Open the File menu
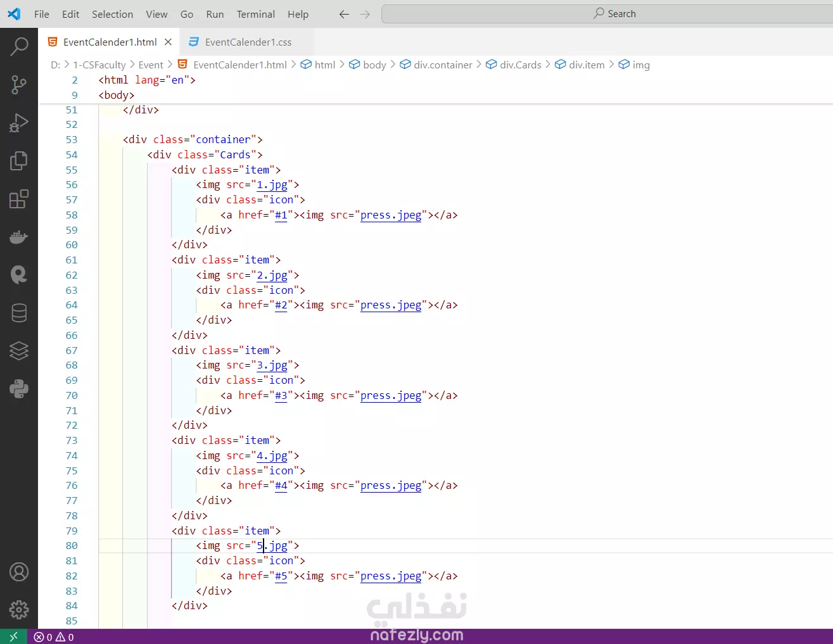This screenshot has height=644, width=833. [42, 14]
